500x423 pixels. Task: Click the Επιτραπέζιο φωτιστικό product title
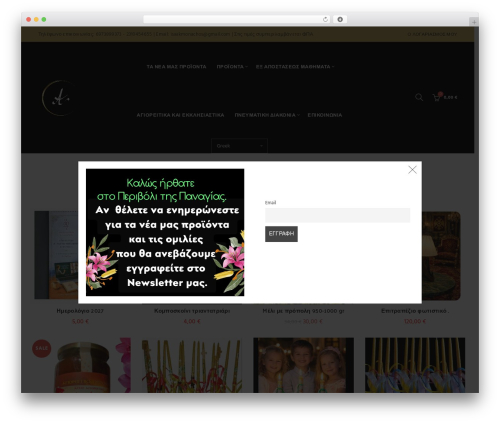(415, 311)
